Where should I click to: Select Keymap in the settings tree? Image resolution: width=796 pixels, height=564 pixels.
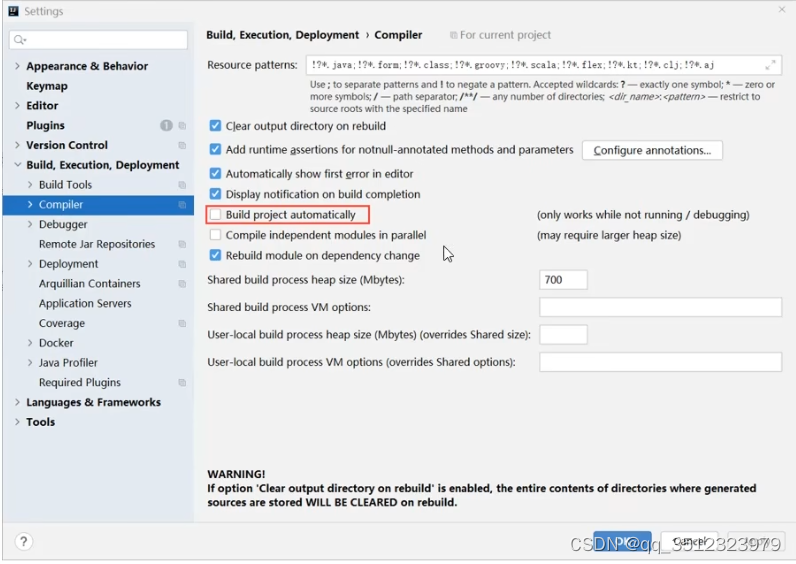[x=47, y=86]
